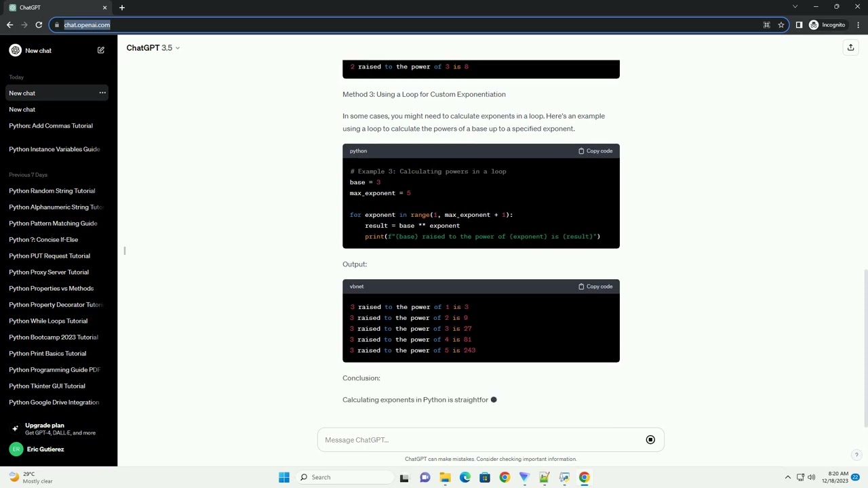This screenshot has width=868, height=488.
Task: Open Python While Loops Tutorial chat
Action: pyautogui.click(x=58, y=321)
